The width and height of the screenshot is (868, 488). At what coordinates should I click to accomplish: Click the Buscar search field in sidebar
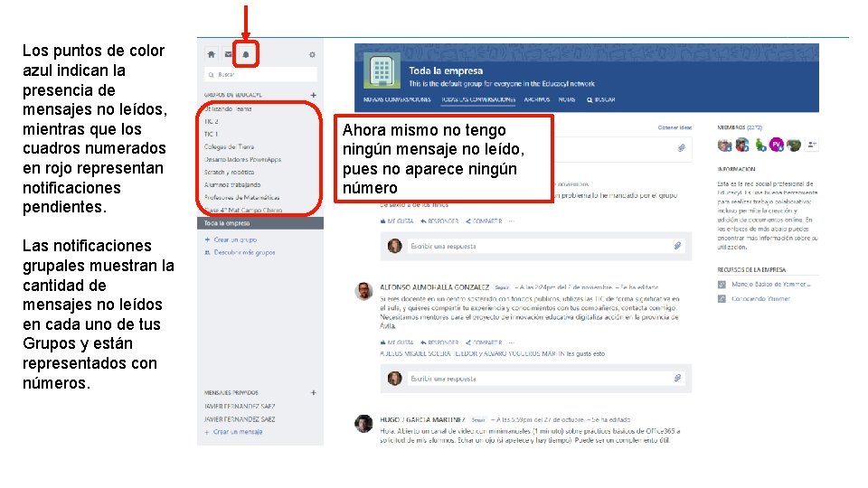click(x=260, y=74)
